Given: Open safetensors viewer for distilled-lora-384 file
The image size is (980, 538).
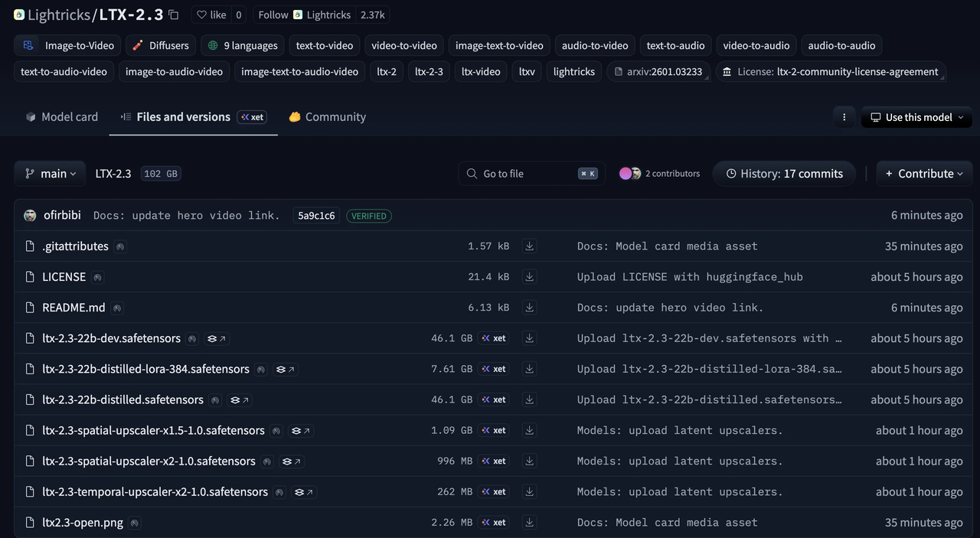Looking at the screenshot, I should tap(286, 369).
